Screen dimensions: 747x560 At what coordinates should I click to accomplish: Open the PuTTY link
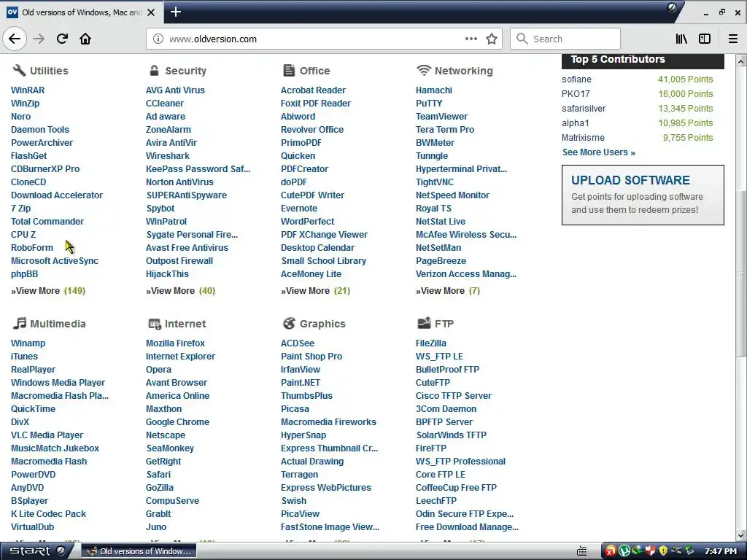pos(429,104)
